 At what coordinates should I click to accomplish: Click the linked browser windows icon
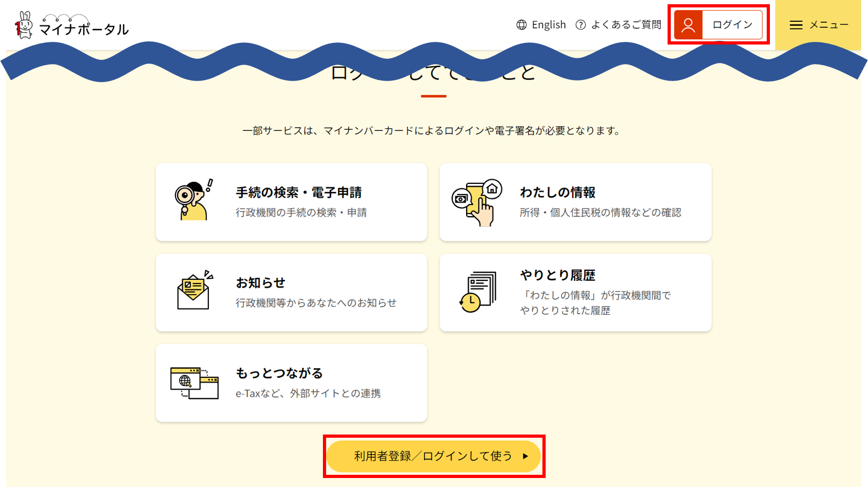(x=195, y=383)
